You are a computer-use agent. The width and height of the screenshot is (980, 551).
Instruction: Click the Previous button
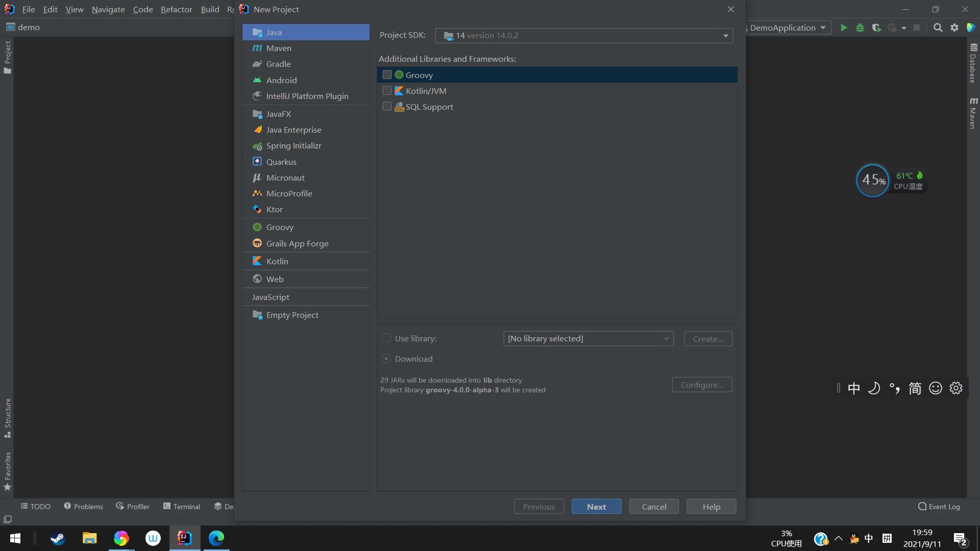click(539, 507)
